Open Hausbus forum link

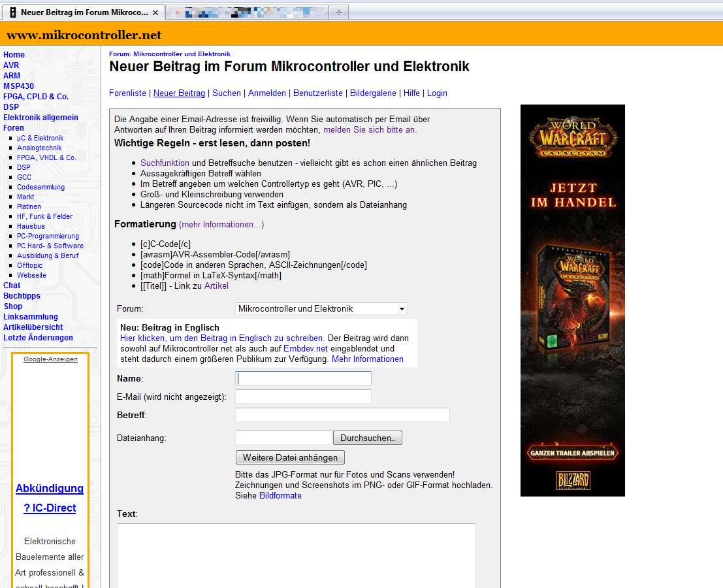click(31, 226)
